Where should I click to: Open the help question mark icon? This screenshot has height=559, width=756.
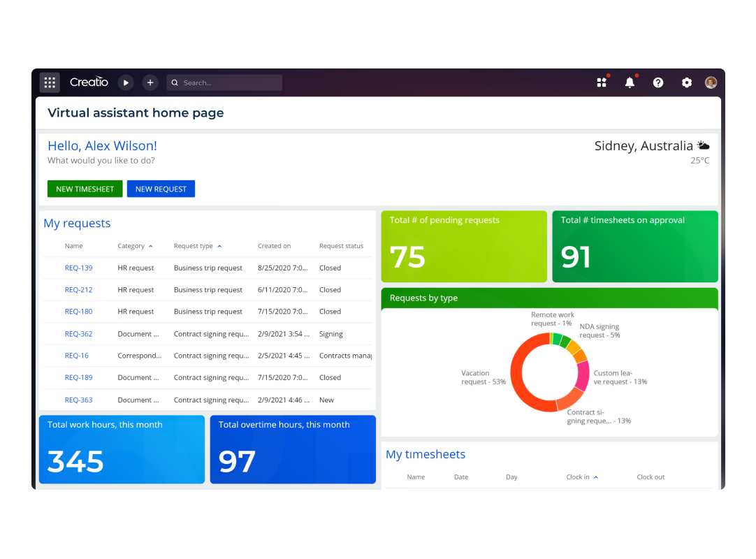658,82
